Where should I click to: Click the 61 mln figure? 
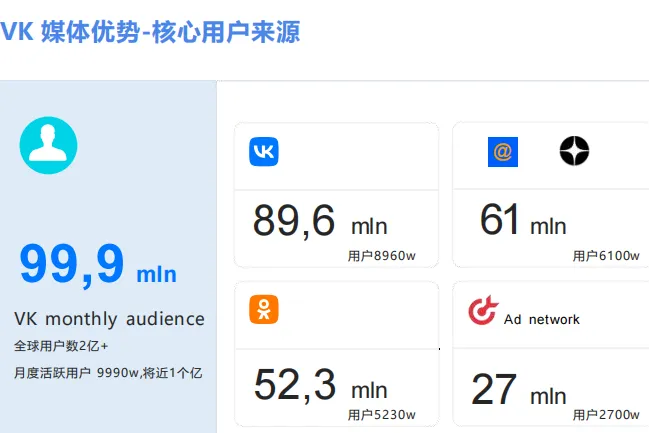[523, 220]
